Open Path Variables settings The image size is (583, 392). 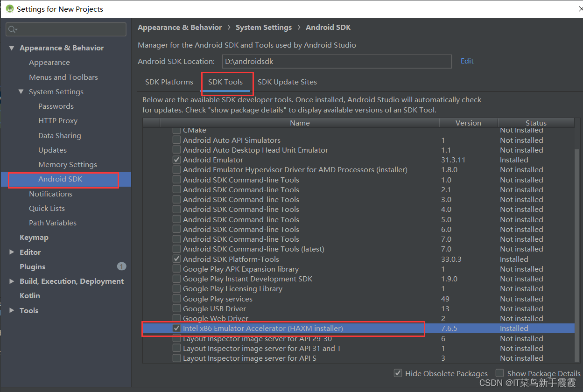tap(53, 223)
